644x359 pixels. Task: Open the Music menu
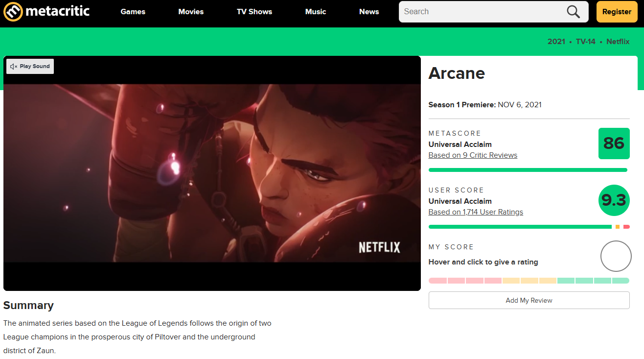pos(316,12)
